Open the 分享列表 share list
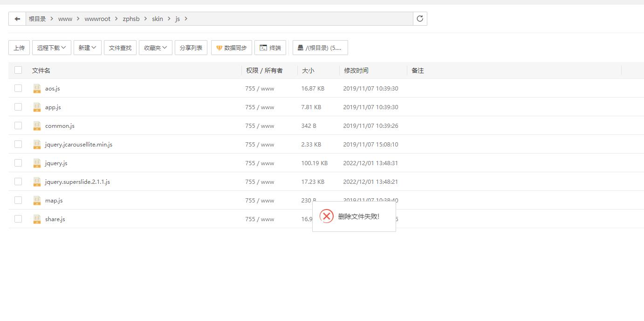 [x=191, y=48]
